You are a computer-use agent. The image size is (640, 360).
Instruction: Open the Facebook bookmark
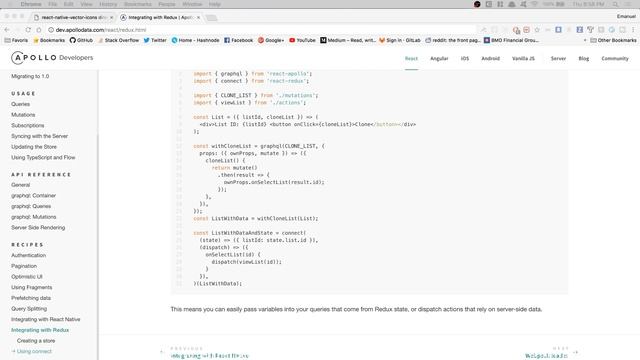239,40
